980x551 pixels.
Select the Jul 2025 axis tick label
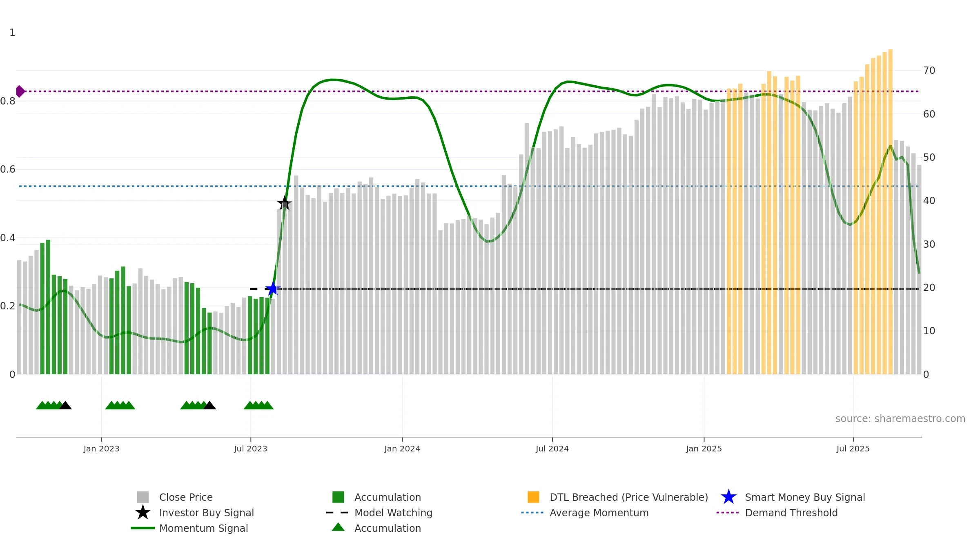tap(853, 449)
